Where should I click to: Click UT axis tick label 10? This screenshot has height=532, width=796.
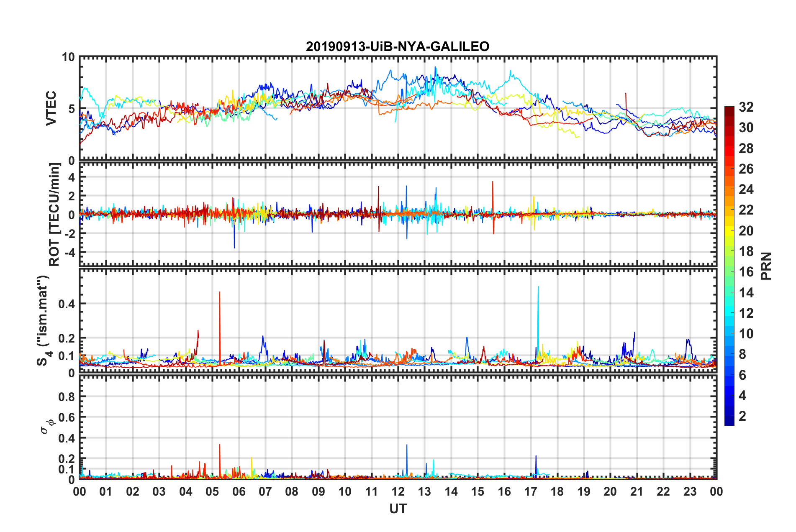[345, 491]
